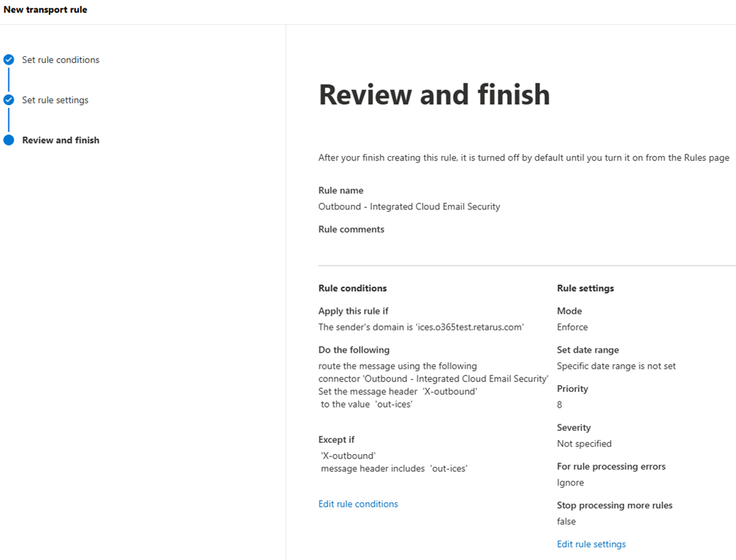
Task: Click the Mode value Enforce
Action: pyautogui.click(x=572, y=327)
